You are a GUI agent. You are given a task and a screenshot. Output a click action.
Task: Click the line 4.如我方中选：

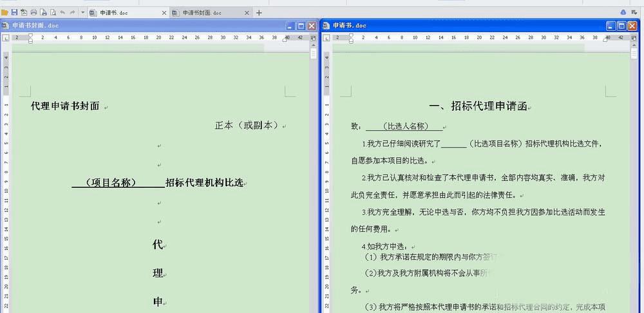(x=385, y=247)
